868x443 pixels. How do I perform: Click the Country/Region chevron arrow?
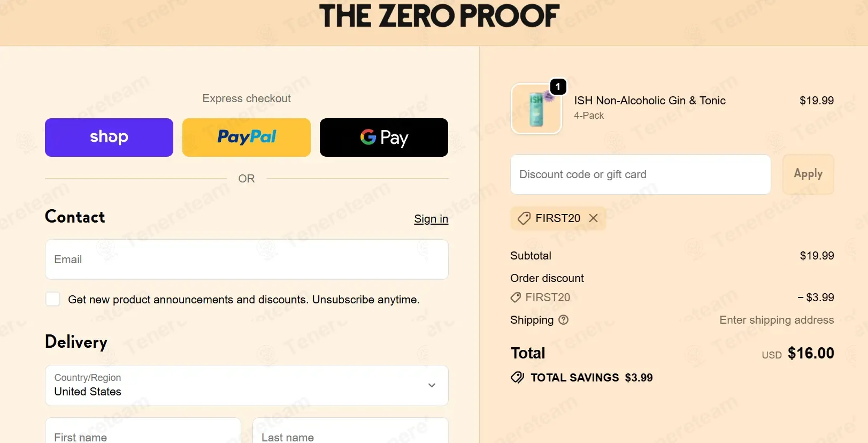pos(432,385)
